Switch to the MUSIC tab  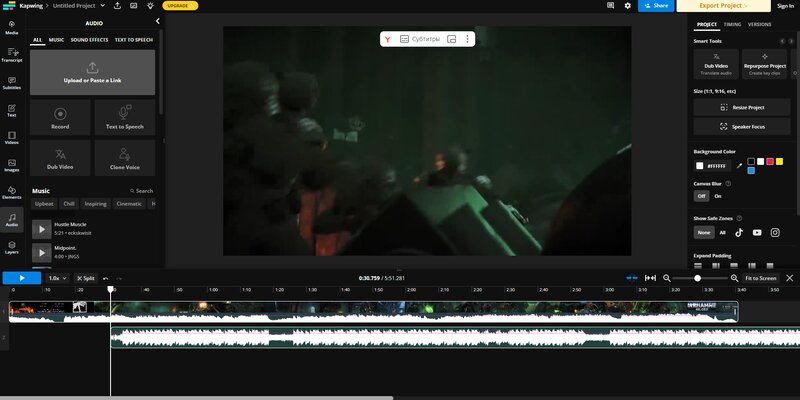tap(56, 40)
